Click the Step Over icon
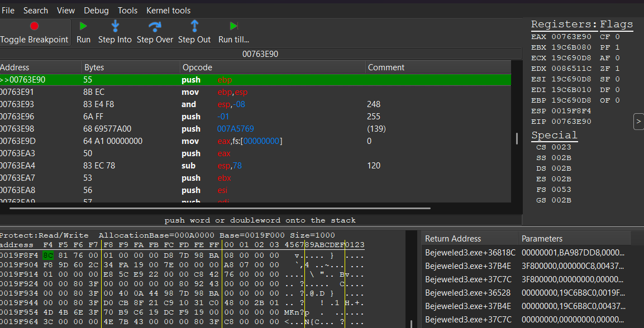The height and width of the screenshot is (328, 644). pyautogui.click(x=155, y=26)
